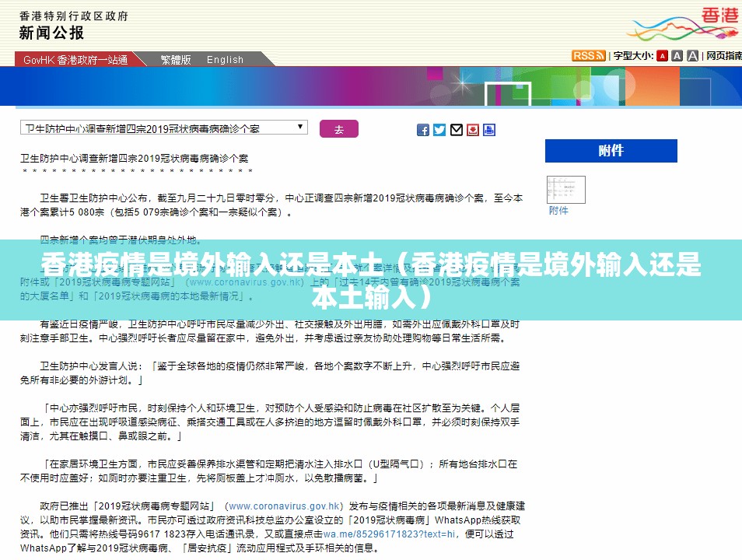The image size is (742, 560).
Task: Open the attachment thumbnail image
Action: pyautogui.click(x=566, y=190)
